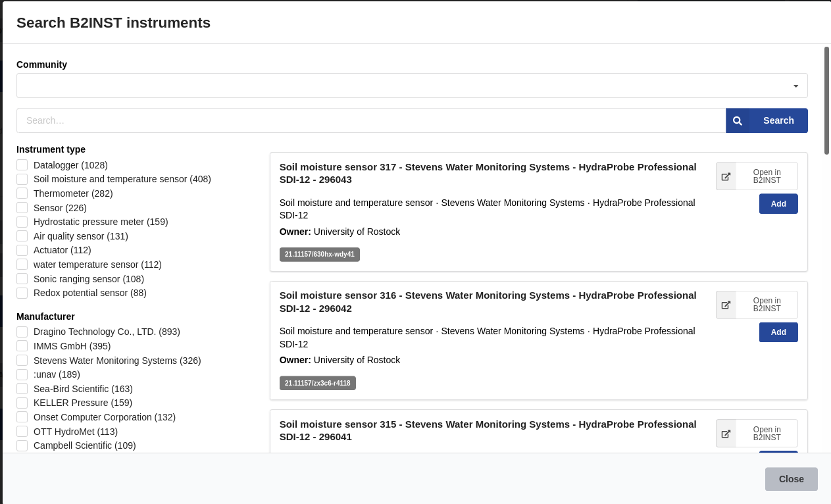Toggle Air quality sensor (131) checkbox
The image size is (831, 504).
[22, 236]
